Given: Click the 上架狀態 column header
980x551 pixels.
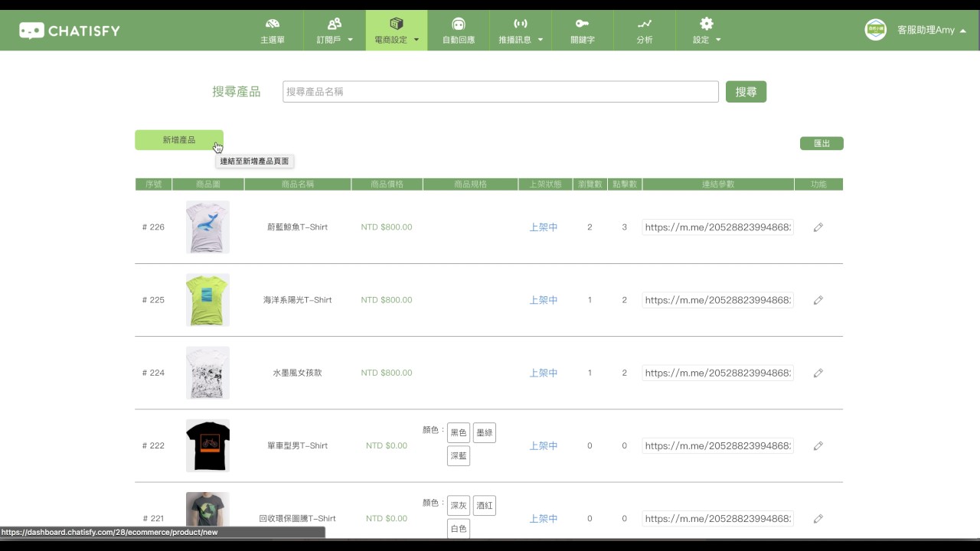Looking at the screenshot, I should [545, 184].
